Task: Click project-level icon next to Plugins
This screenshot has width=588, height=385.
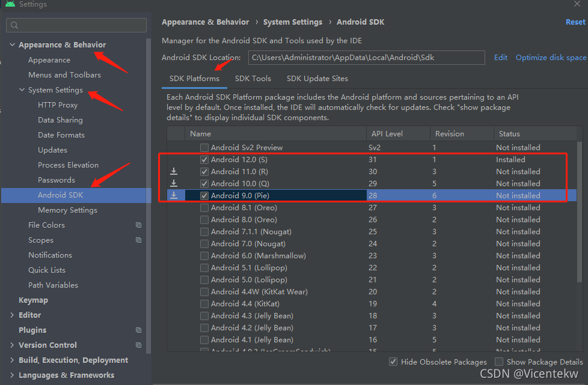Action: 138,330
